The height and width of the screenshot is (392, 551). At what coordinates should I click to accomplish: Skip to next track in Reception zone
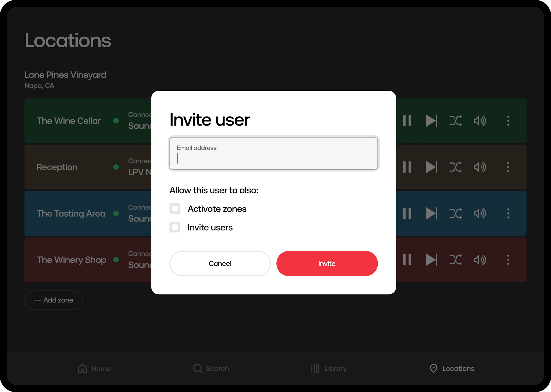(x=431, y=167)
